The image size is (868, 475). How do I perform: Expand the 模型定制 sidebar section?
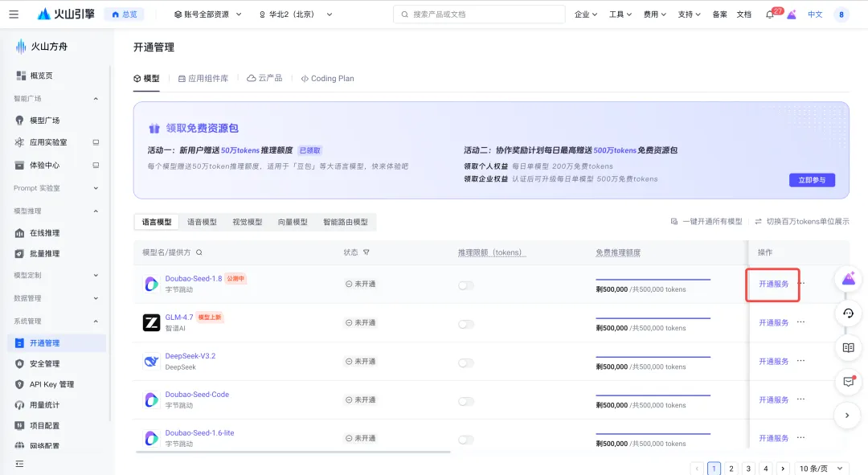tap(56, 275)
